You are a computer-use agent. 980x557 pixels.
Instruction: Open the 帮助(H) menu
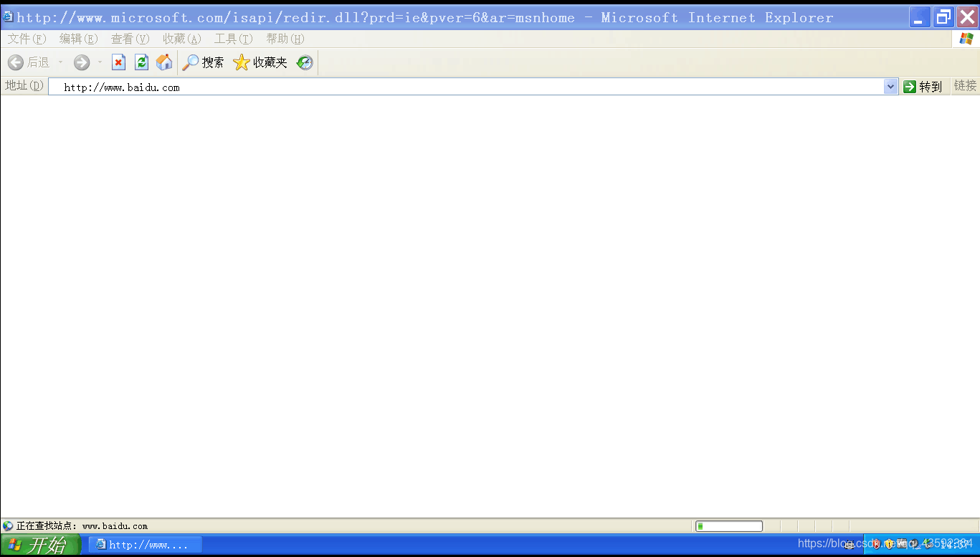tap(285, 39)
